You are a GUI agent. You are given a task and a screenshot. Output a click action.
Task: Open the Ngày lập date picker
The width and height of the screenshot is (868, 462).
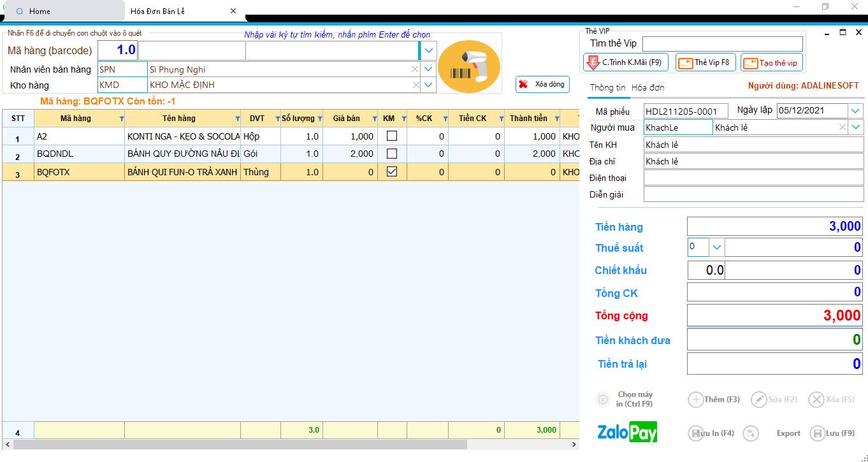(855, 111)
